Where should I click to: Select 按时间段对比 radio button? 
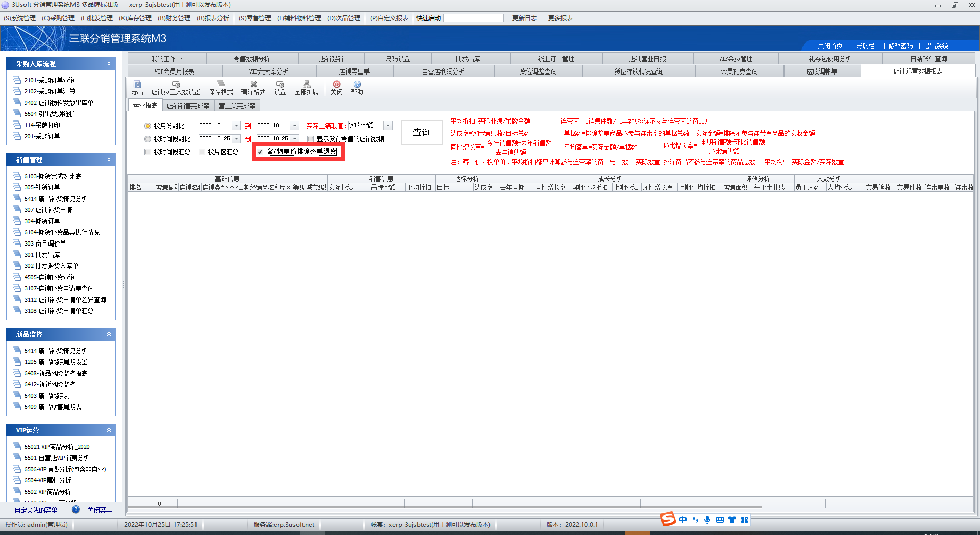coord(148,139)
